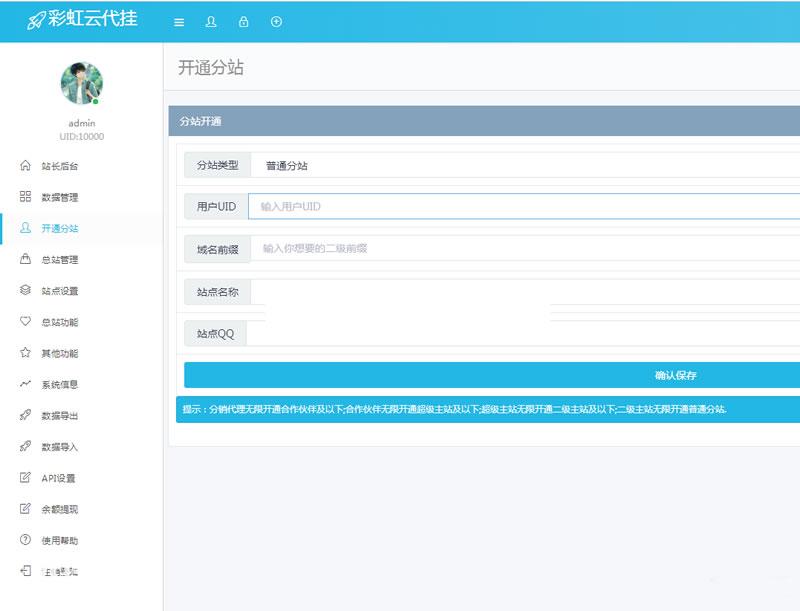The width and height of the screenshot is (800, 611).
Task: Click the admin username text
Action: tap(82, 123)
